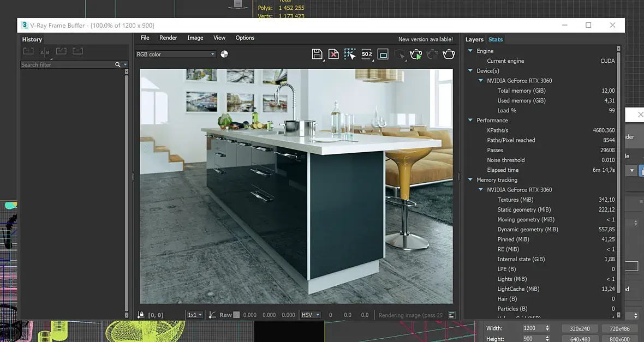Open the HSV color mode dropdown
644x342 pixels.
tap(310, 315)
